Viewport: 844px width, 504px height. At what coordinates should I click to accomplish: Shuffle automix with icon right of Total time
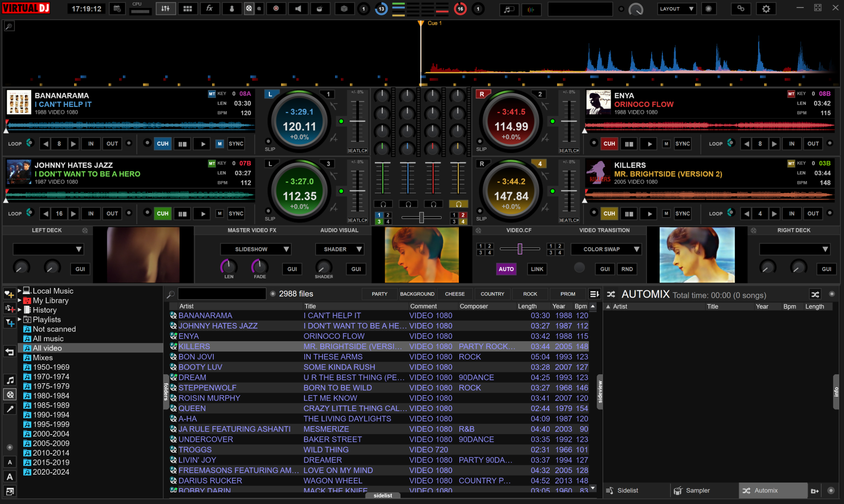point(815,294)
